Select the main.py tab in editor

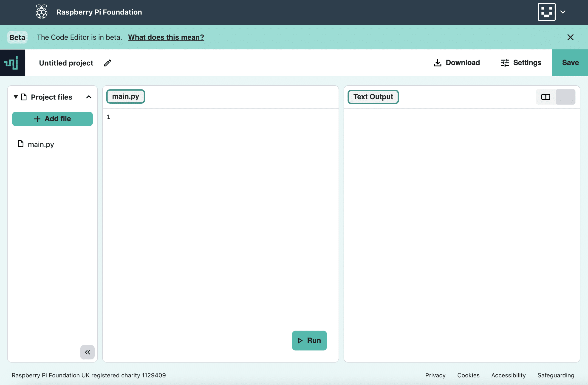[x=125, y=96]
